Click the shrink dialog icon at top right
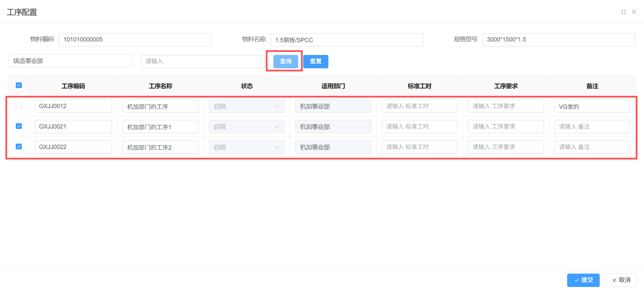The height and width of the screenshot is (291, 644). pyautogui.click(x=623, y=12)
